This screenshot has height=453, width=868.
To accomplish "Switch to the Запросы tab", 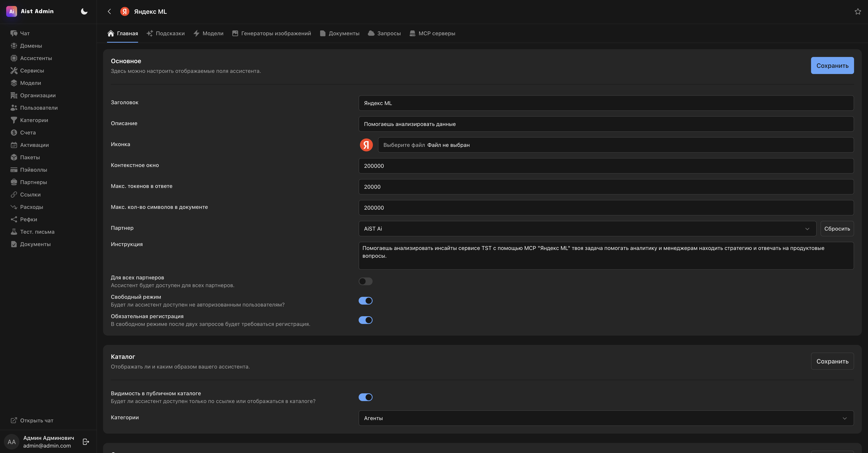I will [384, 33].
